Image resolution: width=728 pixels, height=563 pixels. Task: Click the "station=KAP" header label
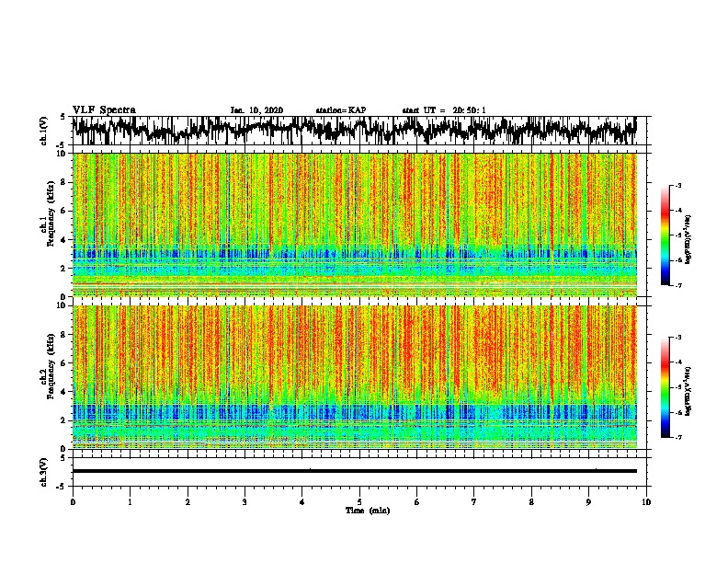(x=341, y=110)
